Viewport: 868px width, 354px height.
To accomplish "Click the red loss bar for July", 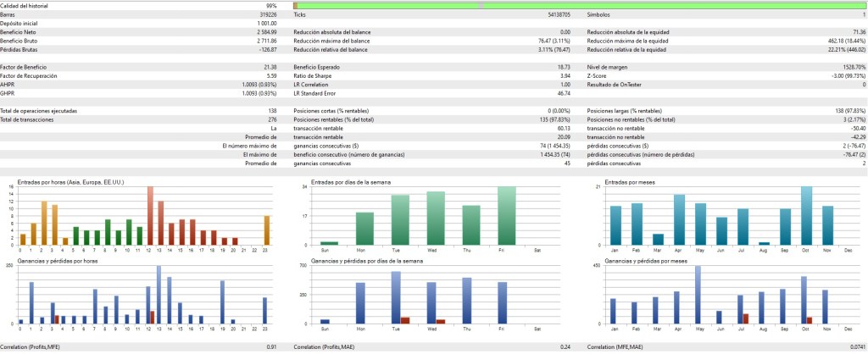I will (746, 318).
